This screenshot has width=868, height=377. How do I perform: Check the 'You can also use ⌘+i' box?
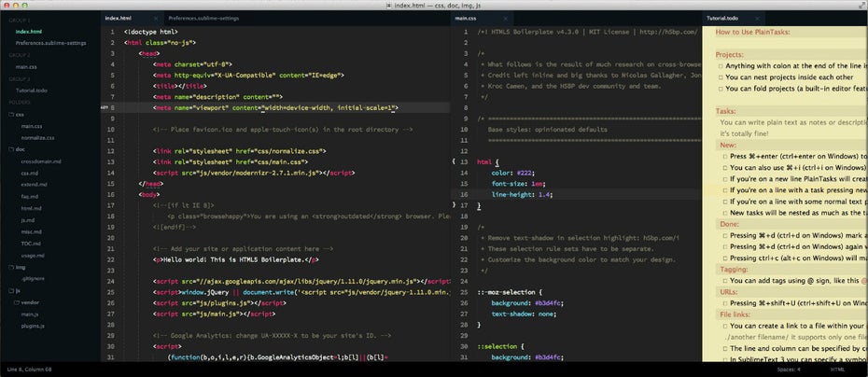725,168
